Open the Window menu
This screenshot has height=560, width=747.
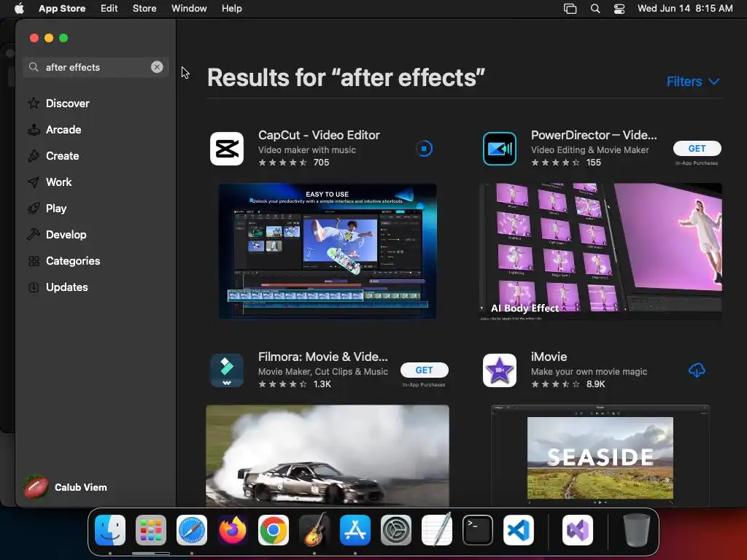189,9
